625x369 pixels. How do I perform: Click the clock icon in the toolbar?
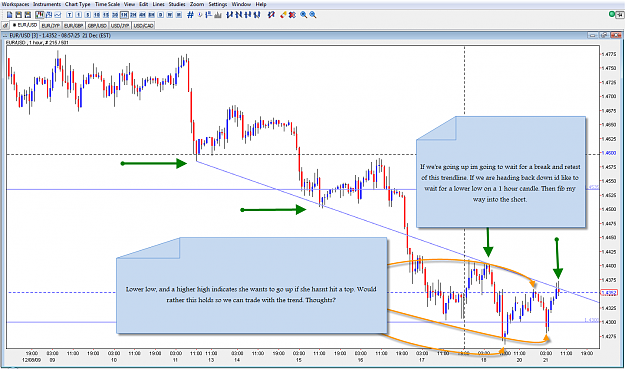(x=200, y=15)
